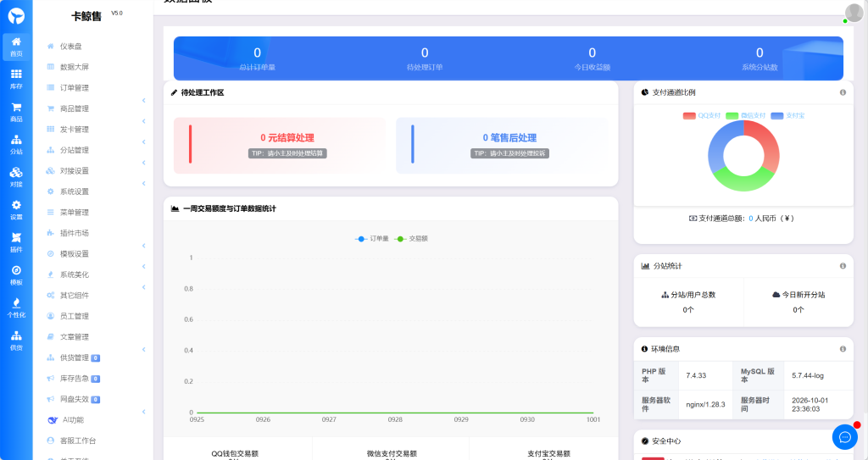
Task: Expand the 分站管理 submenu arrow
Action: (143, 141)
